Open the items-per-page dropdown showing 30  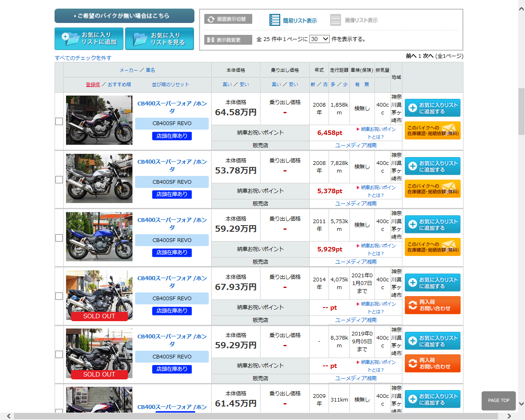click(x=320, y=39)
